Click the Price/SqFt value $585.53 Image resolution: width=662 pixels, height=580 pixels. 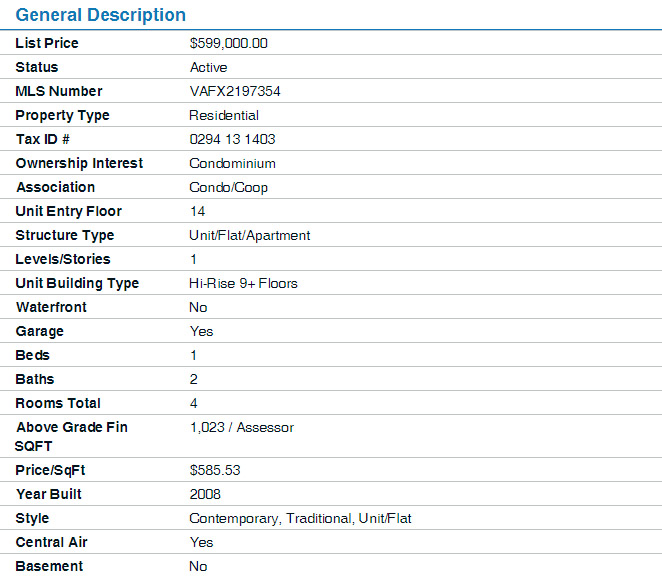[215, 469]
